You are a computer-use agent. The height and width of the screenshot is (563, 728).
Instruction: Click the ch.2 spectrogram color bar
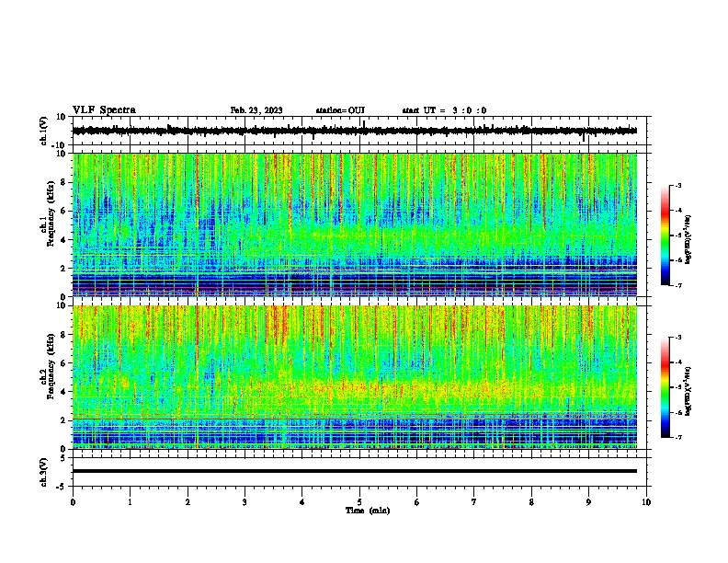pyautogui.click(x=665, y=387)
